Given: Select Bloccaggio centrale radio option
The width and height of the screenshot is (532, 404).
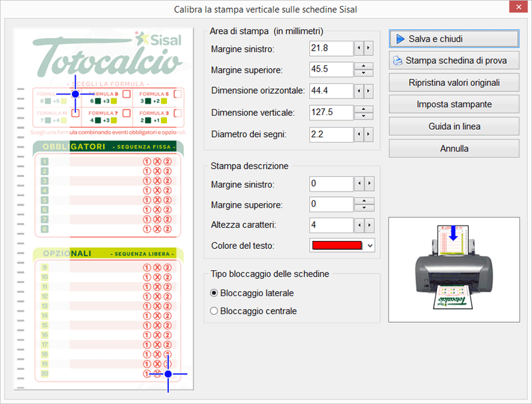Looking at the screenshot, I should point(214,311).
